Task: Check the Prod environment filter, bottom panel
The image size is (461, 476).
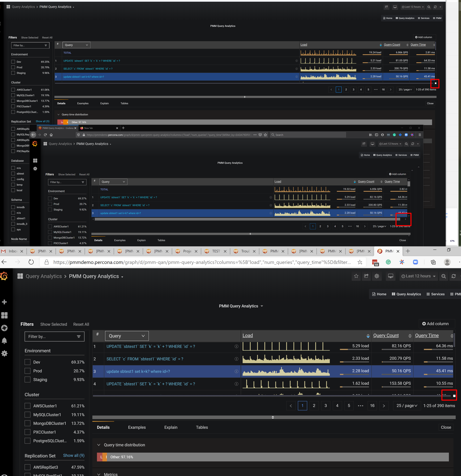Action: point(27,371)
